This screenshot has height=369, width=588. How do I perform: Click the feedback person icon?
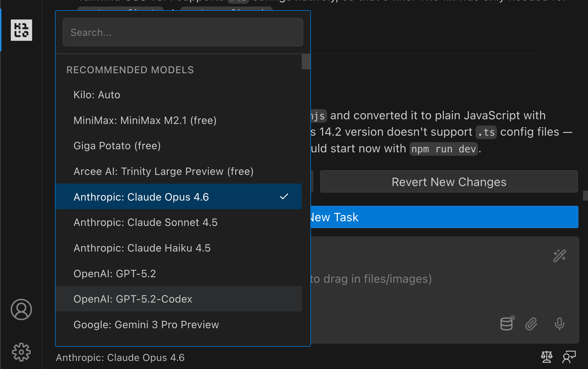569,357
